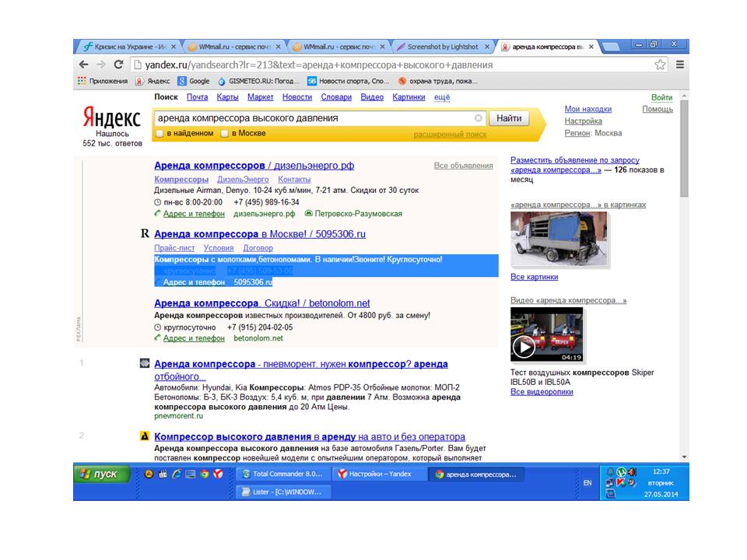Open a new tab with the tab button
This screenshot has height=560, width=747.
tap(611, 47)
